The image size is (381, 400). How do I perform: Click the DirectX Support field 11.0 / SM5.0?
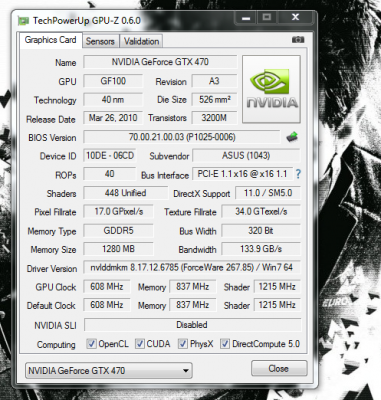pyautogui.click(x=268, y=193)
